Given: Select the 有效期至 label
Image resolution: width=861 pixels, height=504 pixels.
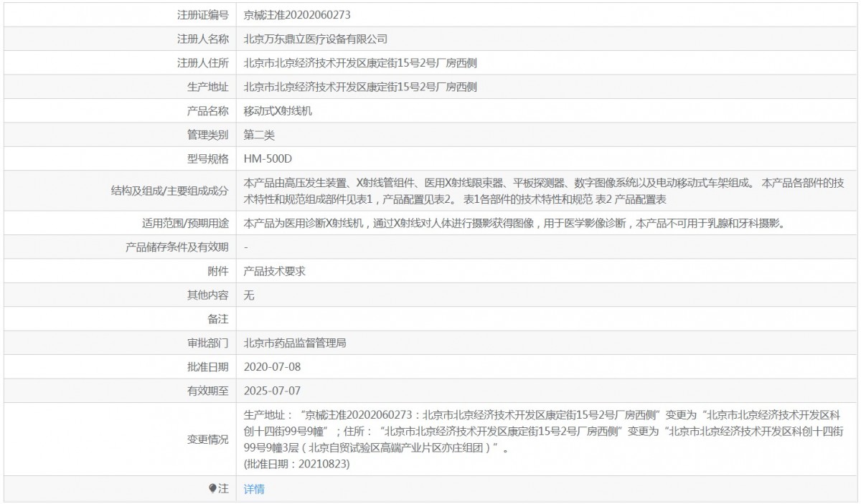Looking at the screenshot, I should [208, 391].
